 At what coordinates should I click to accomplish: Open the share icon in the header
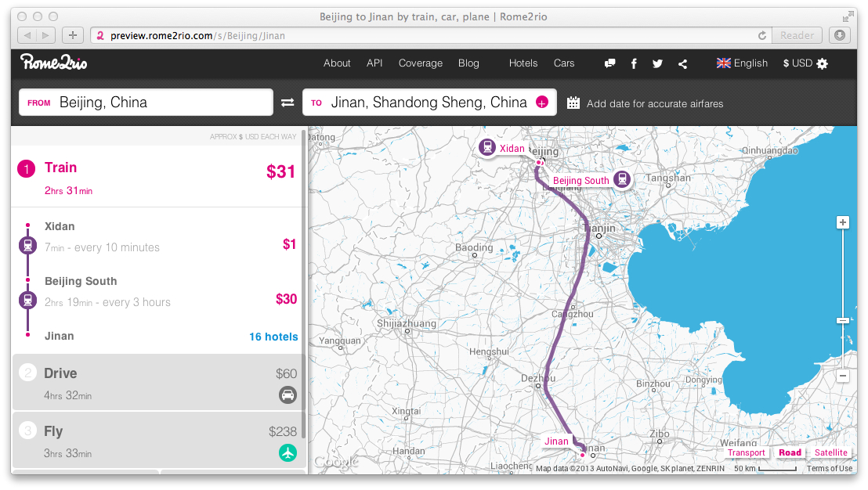click(682, 63)
